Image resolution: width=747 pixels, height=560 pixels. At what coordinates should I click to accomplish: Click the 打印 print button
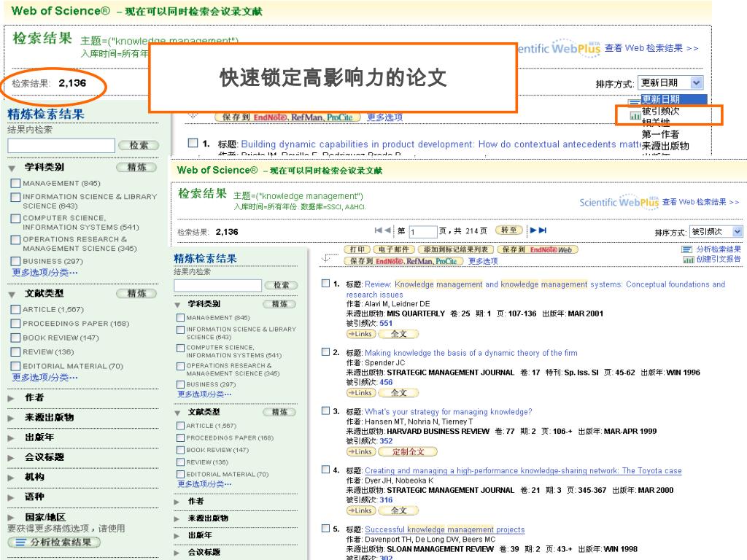(357, 249)
